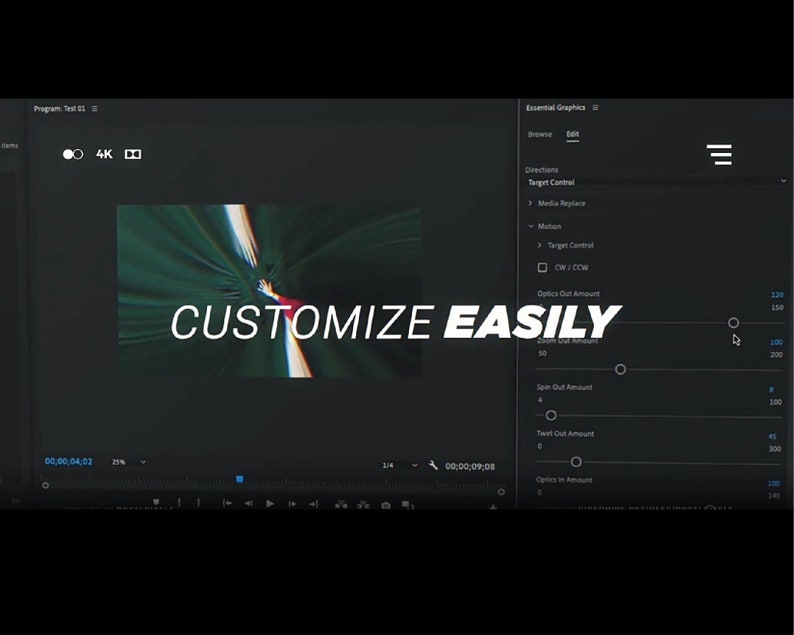Viewport: 794px width, 635px height.
Task: Click the Mark In bracket icon
Action: (x=179, y=502)
